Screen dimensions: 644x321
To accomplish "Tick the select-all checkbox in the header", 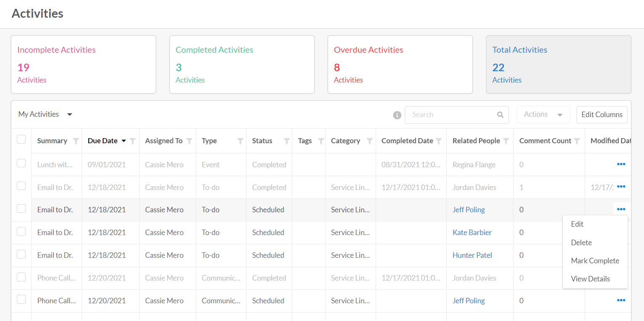I will 21,139.
